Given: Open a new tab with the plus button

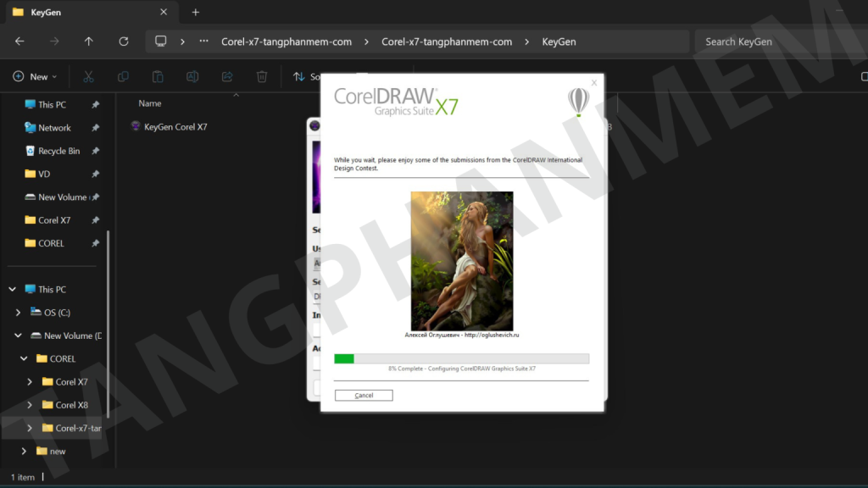Looking at the screenshot, I should (x=195, y=12).
